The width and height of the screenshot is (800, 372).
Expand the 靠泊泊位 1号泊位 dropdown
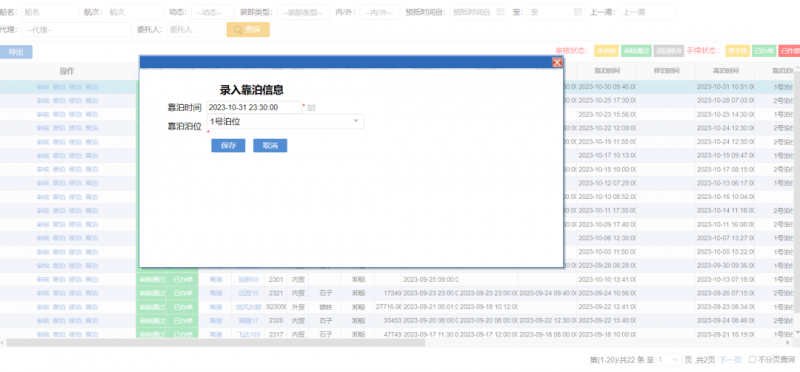[285, 121]
